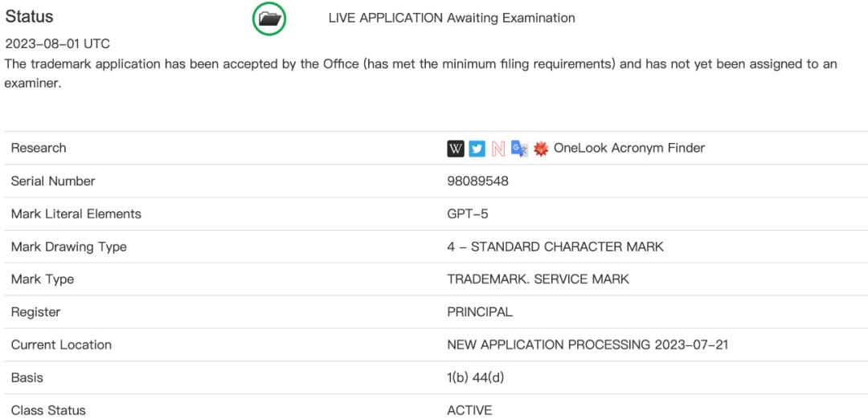Select NEW APPLICATION PROCESSING 2023-07-21 value
This screenshot has height=420, width=868.
pos(588,345)
